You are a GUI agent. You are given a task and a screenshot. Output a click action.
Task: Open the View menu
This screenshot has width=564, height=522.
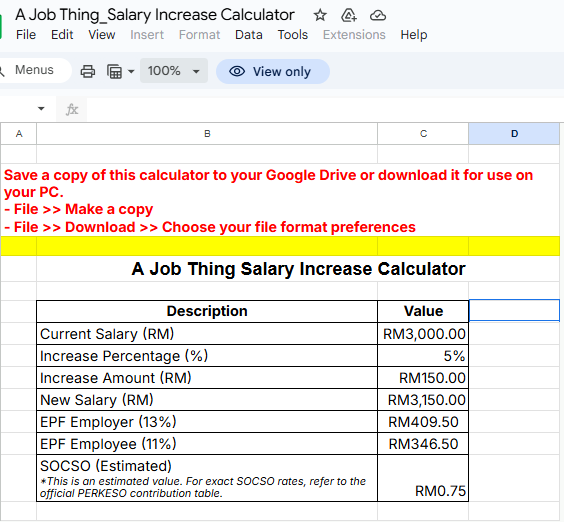pyautogui.click(x=102, y=35)
